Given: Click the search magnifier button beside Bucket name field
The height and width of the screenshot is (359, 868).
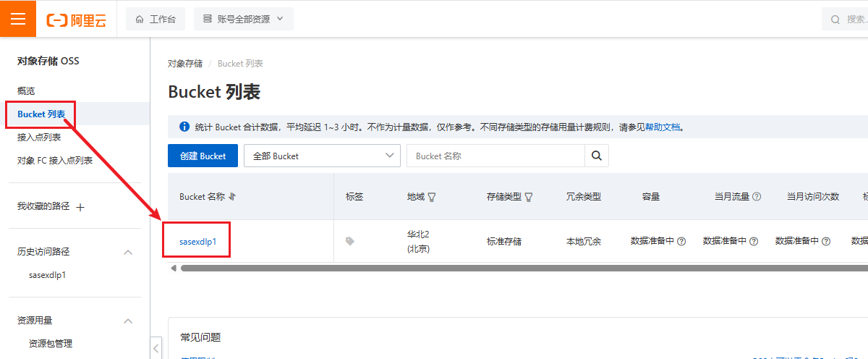Looking at the screenshot, I should [597, 156].
